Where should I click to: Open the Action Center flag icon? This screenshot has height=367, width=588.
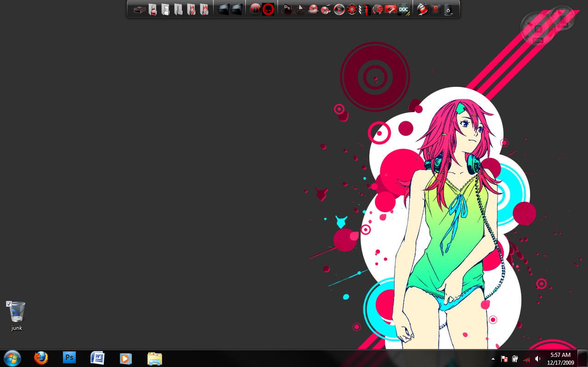pos(504,359)
